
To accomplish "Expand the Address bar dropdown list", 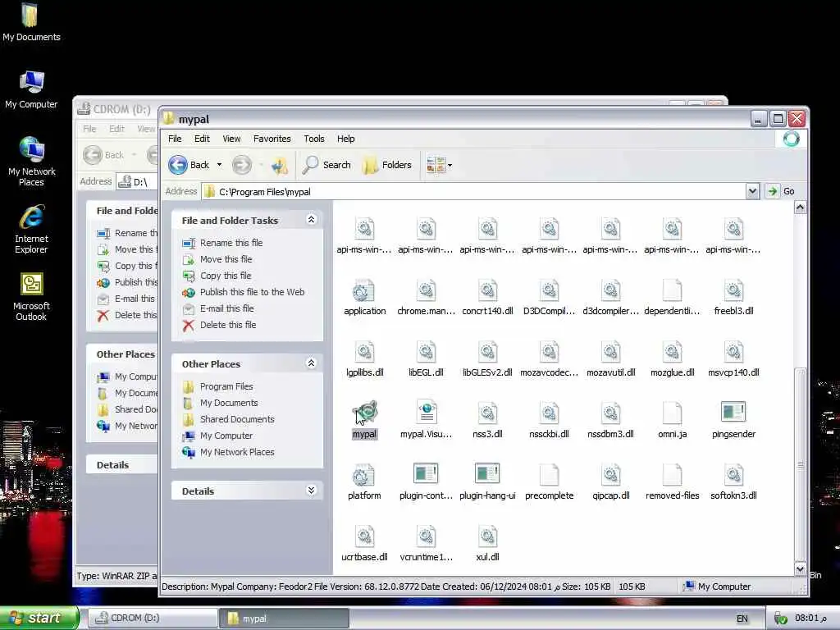I will click(752, 191).
